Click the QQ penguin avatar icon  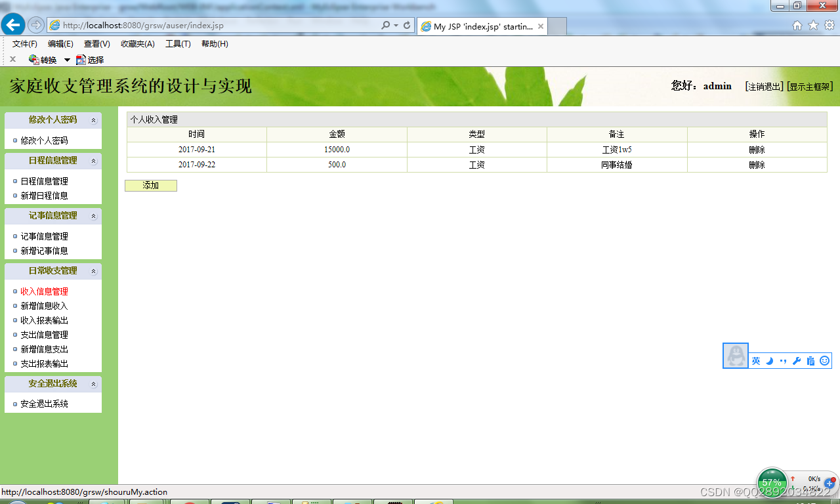[735, 356]
